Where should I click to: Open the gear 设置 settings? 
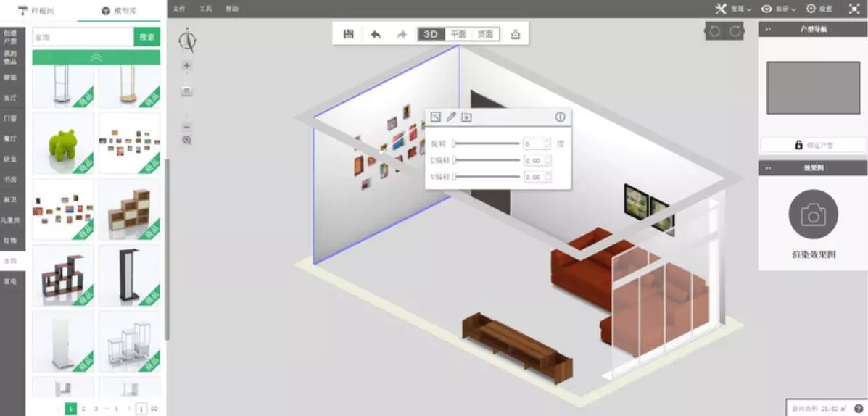click(x=819, y=9)
